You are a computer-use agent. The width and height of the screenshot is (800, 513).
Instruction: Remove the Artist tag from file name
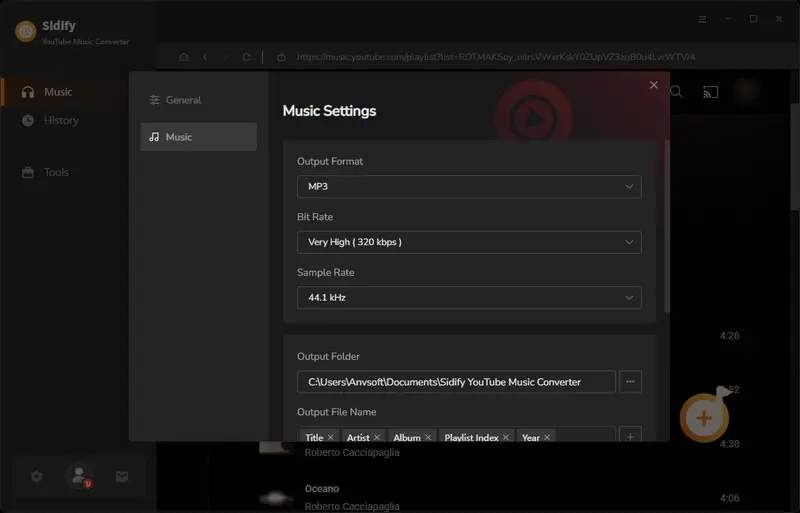[377, 437]
